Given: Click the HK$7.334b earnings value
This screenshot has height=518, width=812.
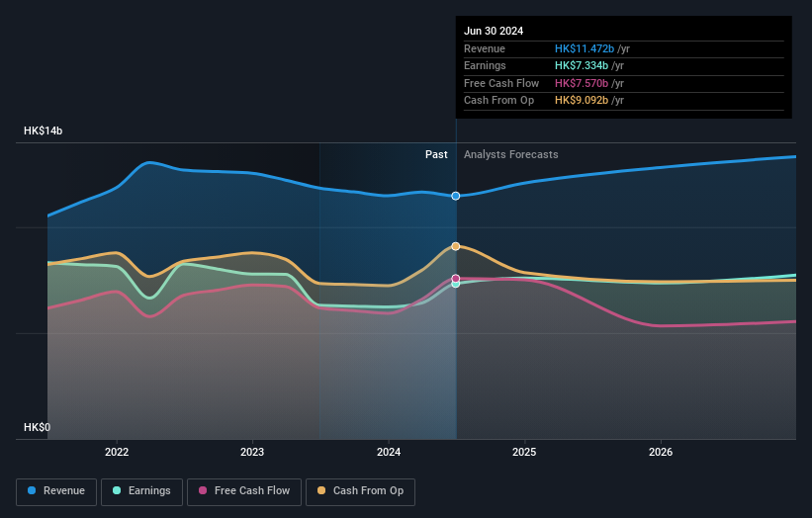Looking at the screenshot, I should (581, 65).
